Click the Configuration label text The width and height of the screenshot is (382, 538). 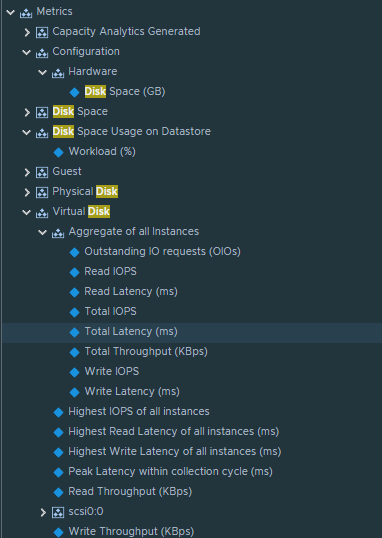(86, 51)
